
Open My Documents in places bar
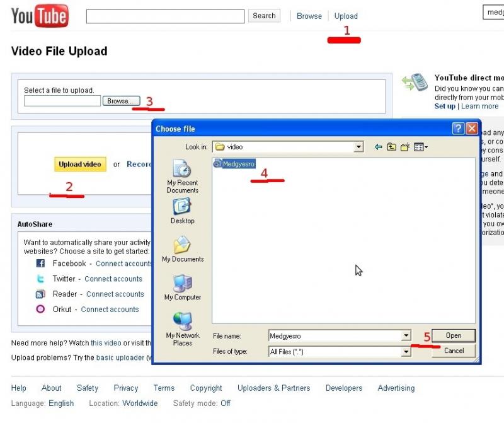[183, 249]
